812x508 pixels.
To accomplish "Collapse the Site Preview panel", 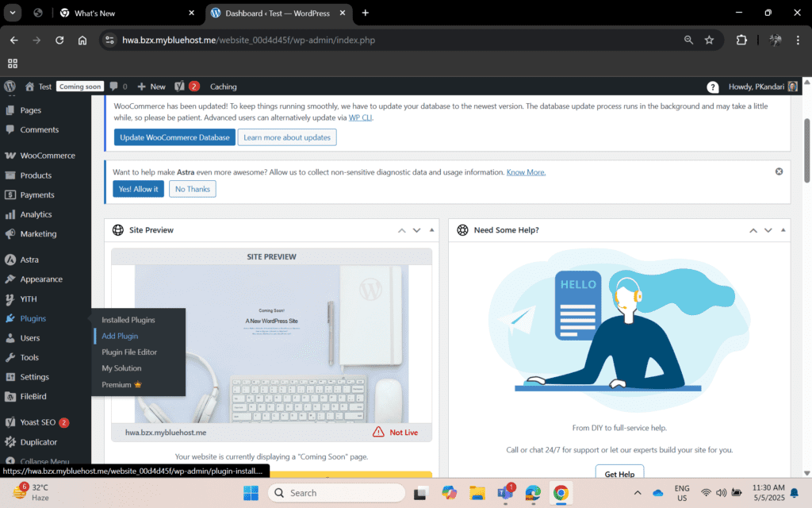I will [x=432, y=230].
